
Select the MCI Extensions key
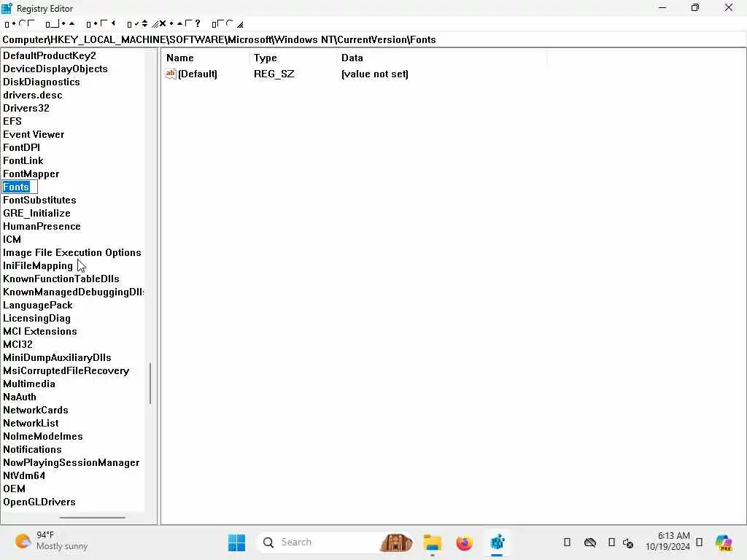[40, 332]
